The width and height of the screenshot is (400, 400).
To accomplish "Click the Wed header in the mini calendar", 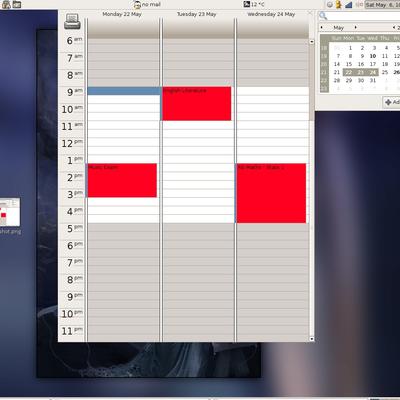I will pyautogui.click(x=372, y=38).
